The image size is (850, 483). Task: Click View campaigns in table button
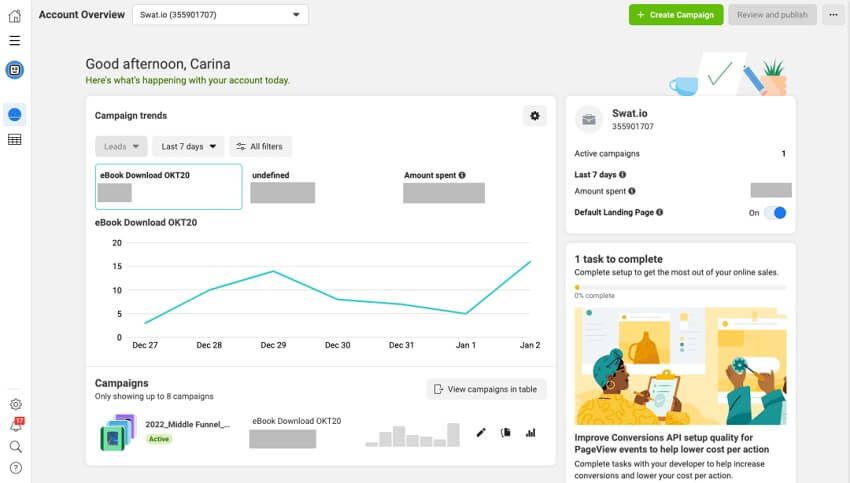click(486, 389)
